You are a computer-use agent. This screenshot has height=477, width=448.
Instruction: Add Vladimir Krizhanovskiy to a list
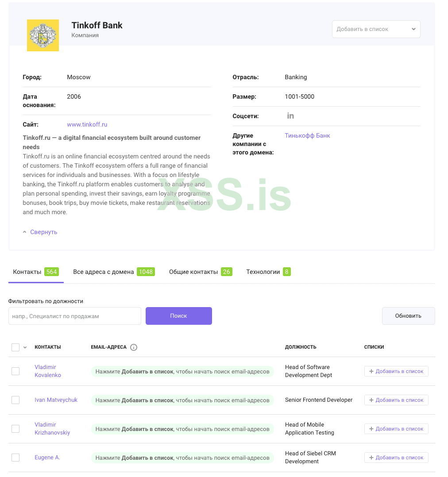pos(396,429)
